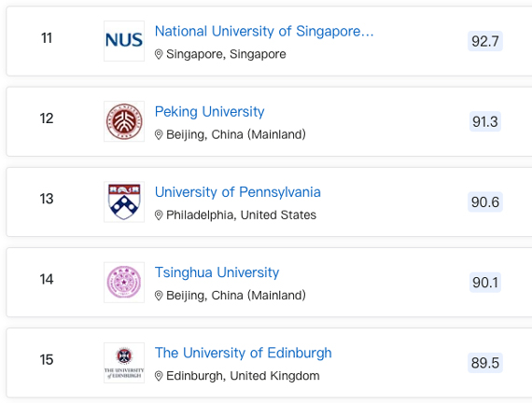Click the location pin beside Edinburgh, United Kingdom
Screen dimensions: 532x403
(x=159, y=376)
